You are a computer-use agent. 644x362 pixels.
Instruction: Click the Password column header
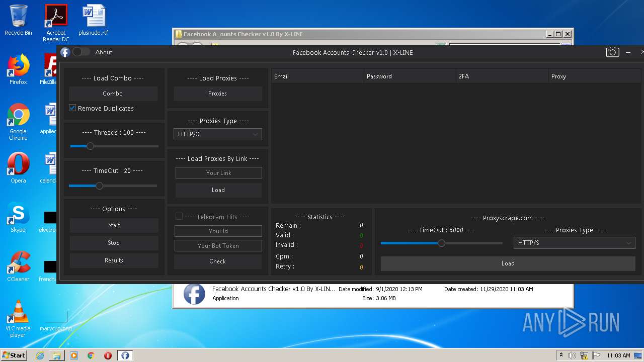point(410,76)
